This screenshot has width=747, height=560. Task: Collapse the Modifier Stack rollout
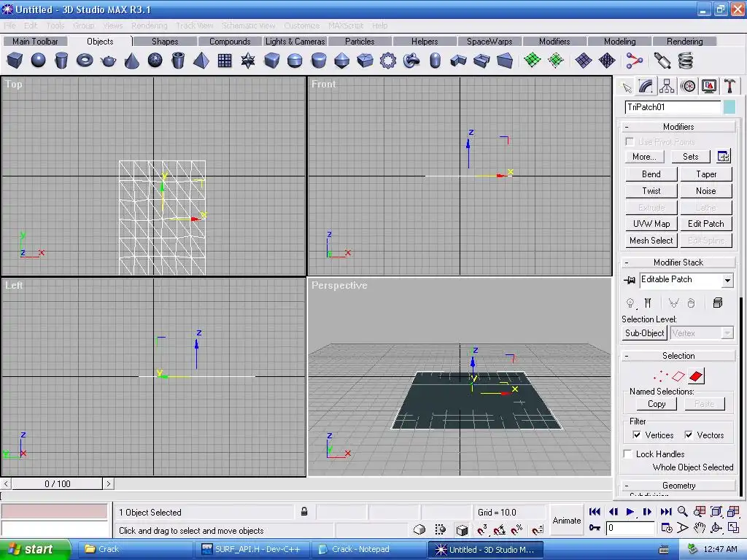tap(678, 262)
